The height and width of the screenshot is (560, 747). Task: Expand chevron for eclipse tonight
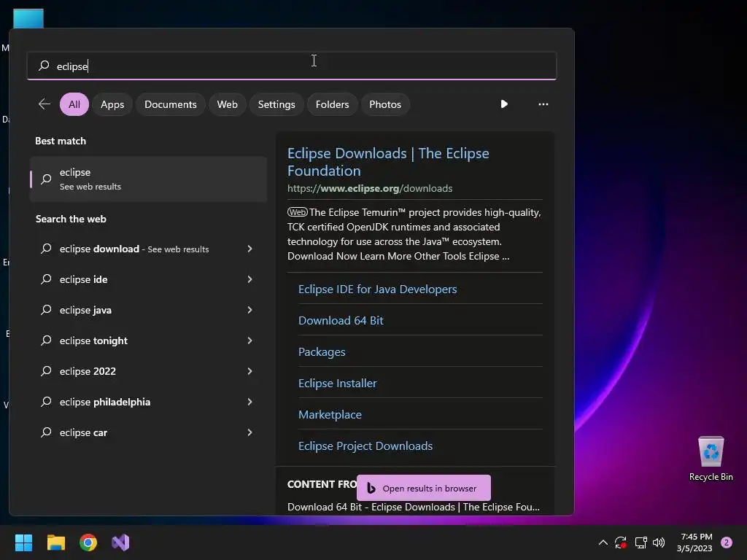coord(249,341)
